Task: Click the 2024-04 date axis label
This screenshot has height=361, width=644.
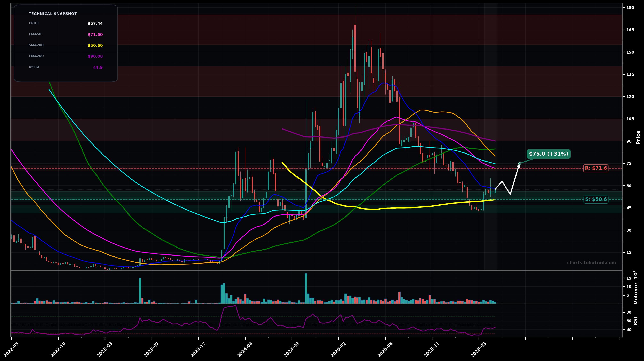Action: click(x=245, y=349)
